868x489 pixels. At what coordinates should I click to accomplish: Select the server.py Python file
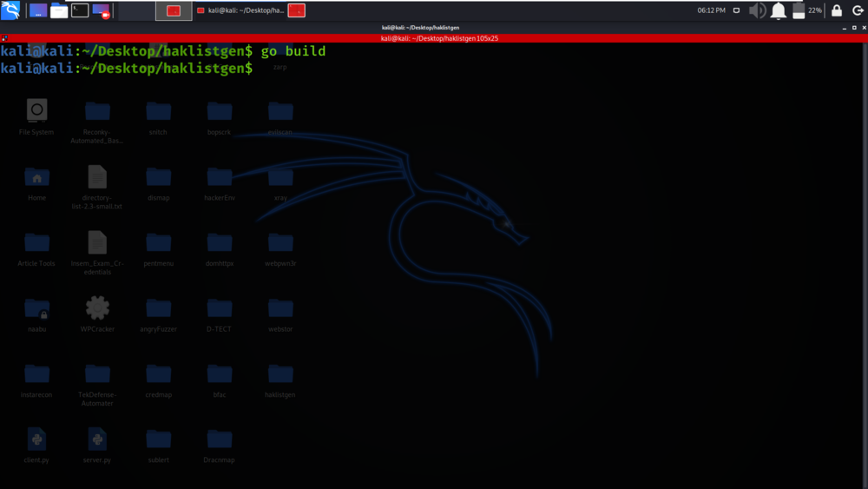(97, 446)
